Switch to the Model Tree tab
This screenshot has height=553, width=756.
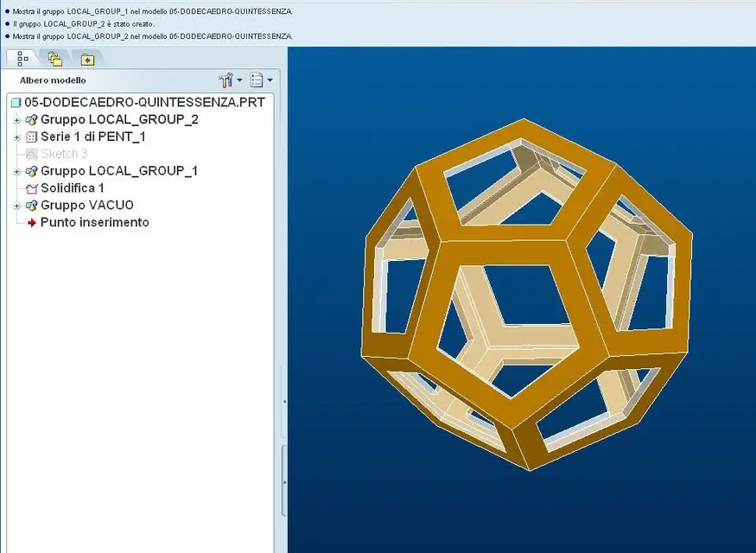[22, 59]
